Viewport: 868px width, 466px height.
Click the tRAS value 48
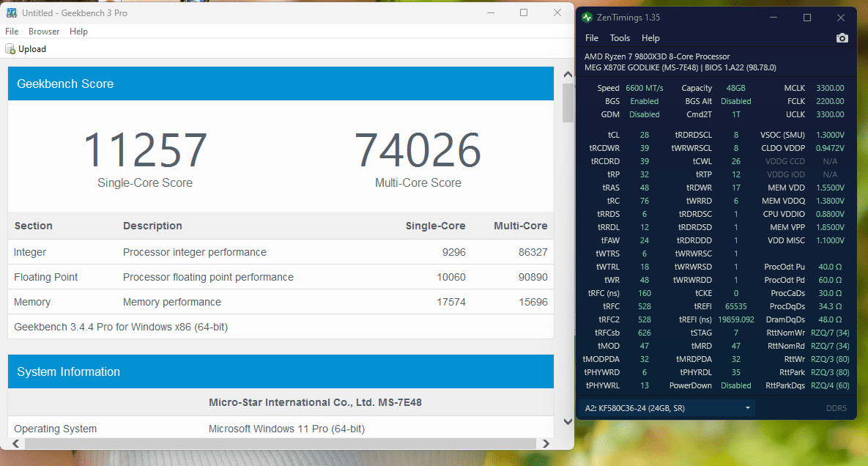(x=645, y=188)
